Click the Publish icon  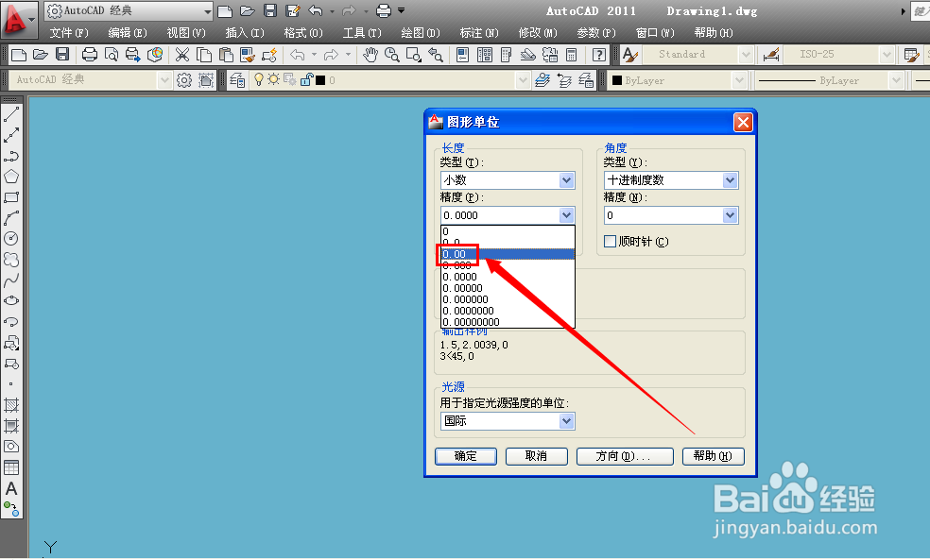tap(133, 55)
